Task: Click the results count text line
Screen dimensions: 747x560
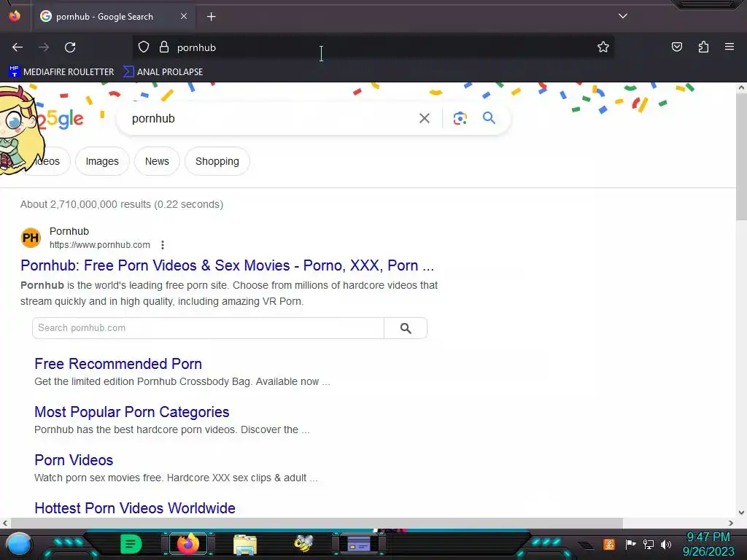Action: point(122,204)
